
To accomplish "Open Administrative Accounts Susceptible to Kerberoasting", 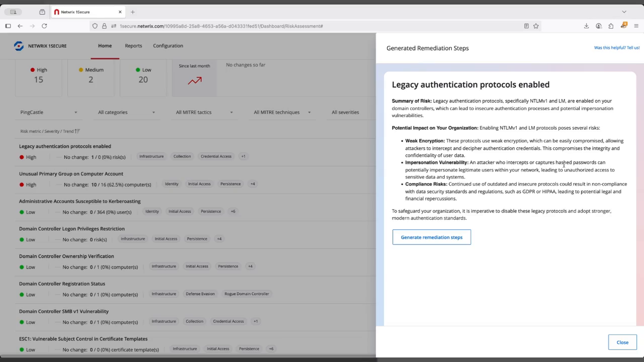I will 79,201.
